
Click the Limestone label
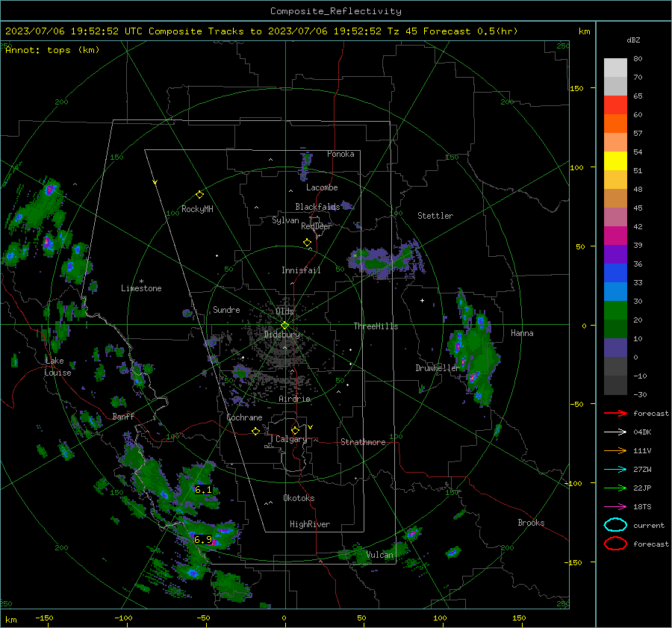click(x=141, y=288)
